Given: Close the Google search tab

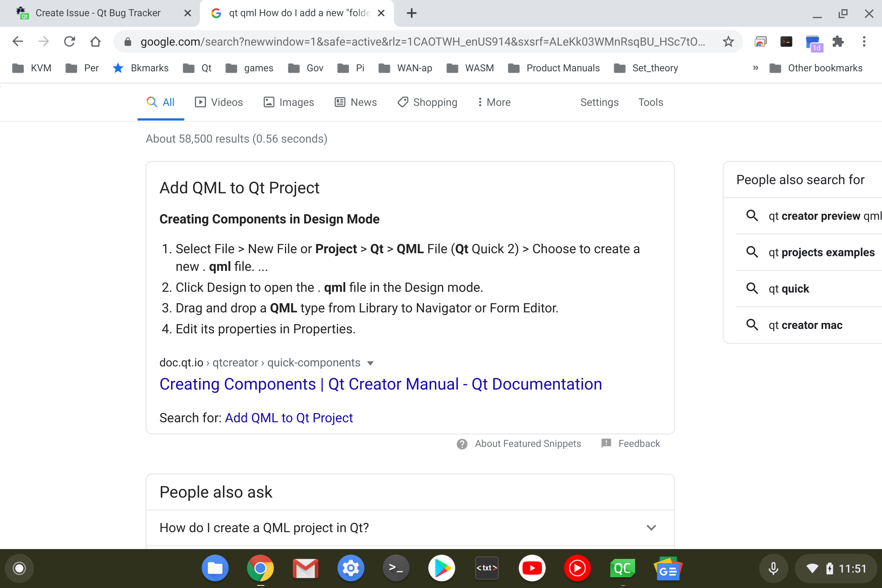Looking at the screenshot, I should [x=381, y=13].
